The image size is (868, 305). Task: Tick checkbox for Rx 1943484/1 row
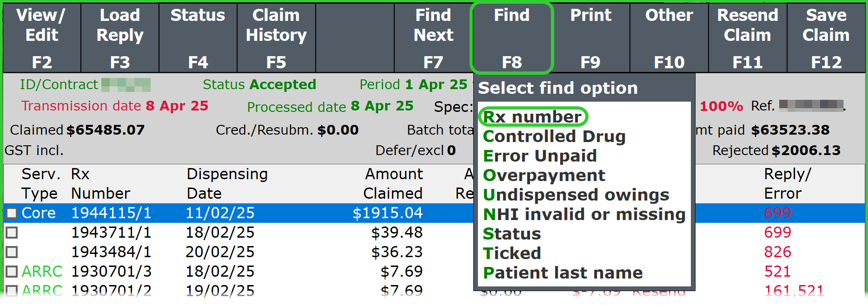pos(12,252)
